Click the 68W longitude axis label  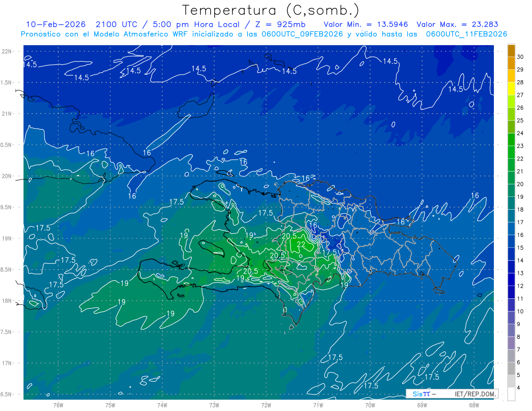pyautogui.click(x=473, y=405)
